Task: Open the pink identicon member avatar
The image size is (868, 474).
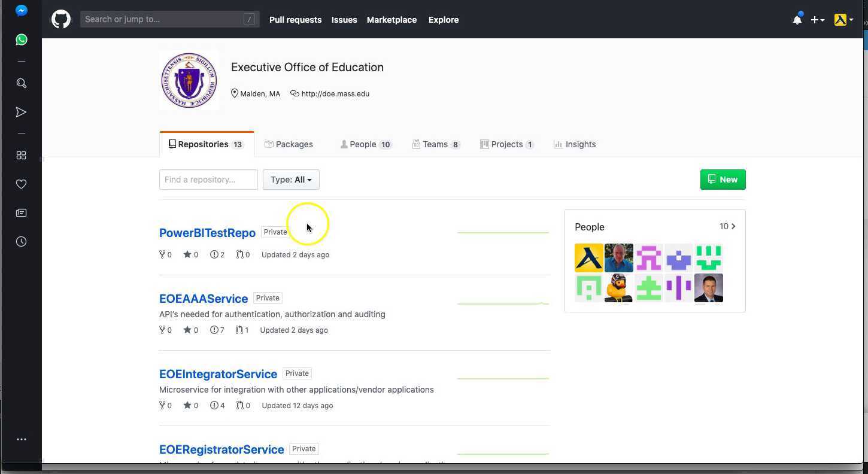Action: click(648, 258)
